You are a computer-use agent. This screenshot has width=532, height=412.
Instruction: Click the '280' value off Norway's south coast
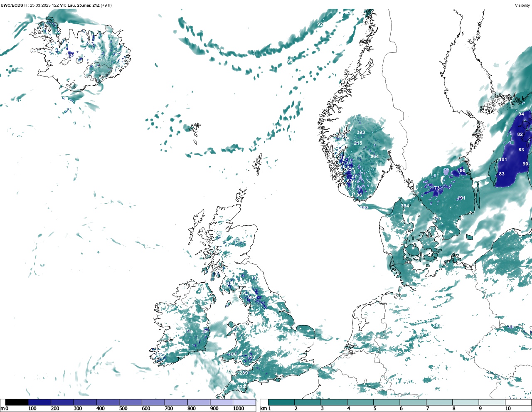364,207
